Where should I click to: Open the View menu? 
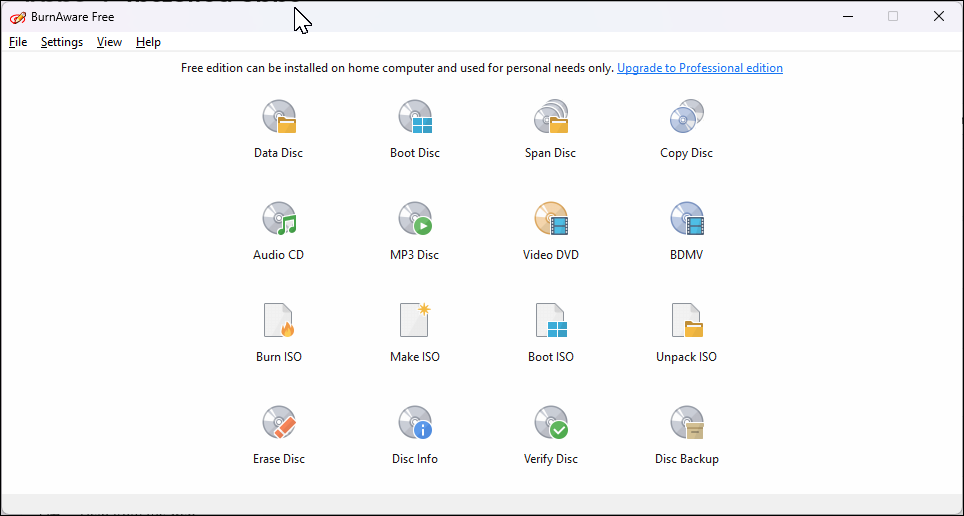pos(109,42)
